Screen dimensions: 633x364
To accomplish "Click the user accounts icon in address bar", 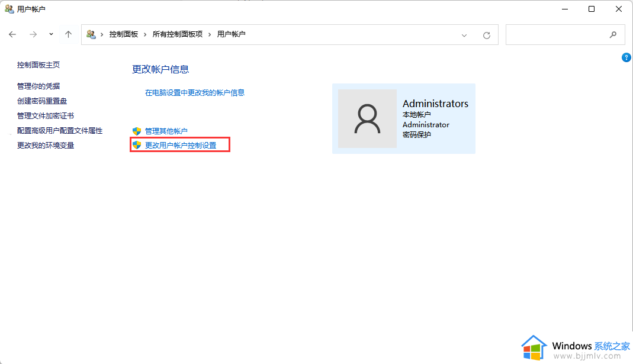I will pos(91,34).
